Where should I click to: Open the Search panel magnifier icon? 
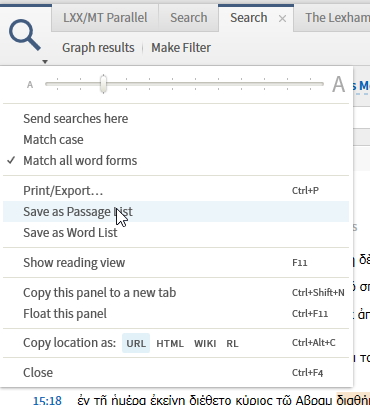[x=25, y=35]
